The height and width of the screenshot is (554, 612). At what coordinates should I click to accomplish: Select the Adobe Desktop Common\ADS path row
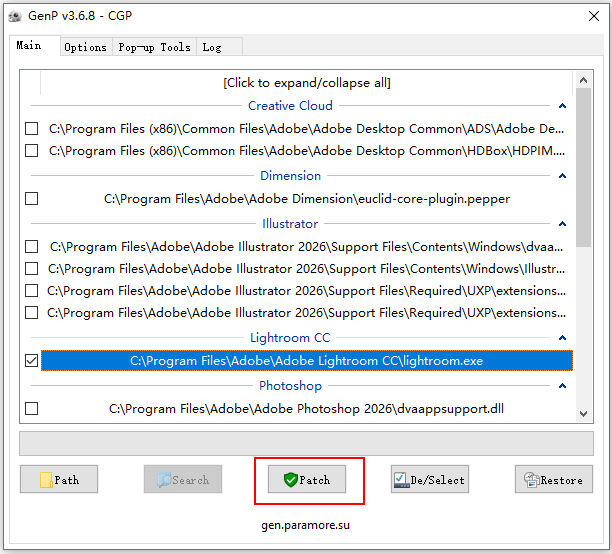coord(307,129)
